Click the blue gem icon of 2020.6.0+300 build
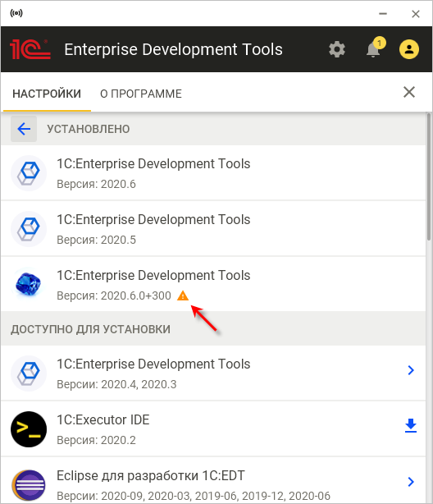 click(28, 284)
